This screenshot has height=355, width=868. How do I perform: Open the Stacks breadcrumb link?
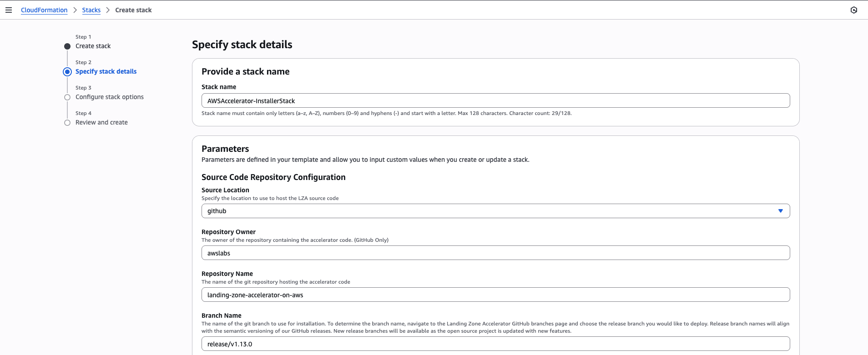point(91,10)
